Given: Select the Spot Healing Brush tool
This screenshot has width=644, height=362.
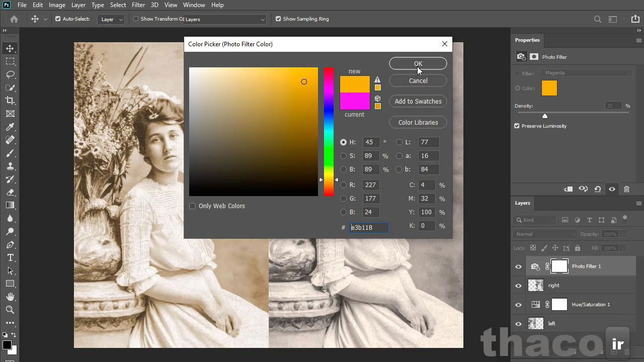Looking at the screenshot, I should click(x=10, y=140).
